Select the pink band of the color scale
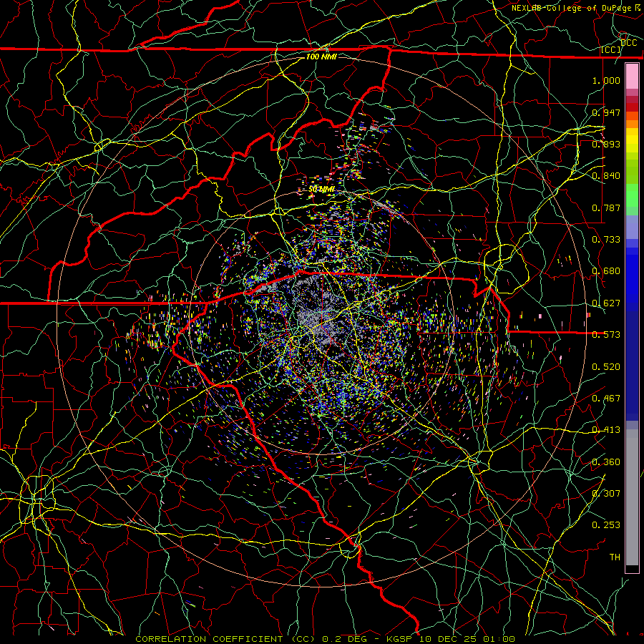644x644 pixels. (632, 77)
